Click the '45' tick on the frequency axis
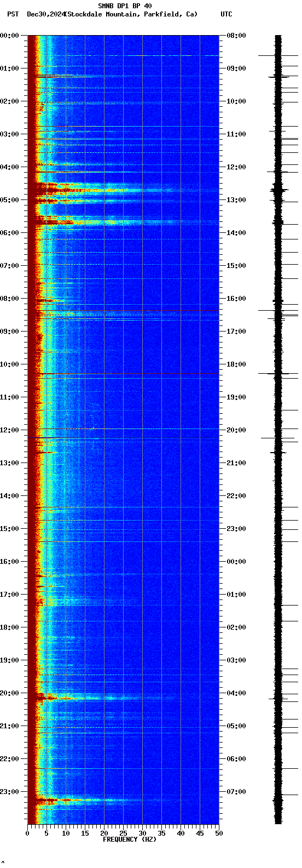This screenshot has height=868, width=302. 200,833
